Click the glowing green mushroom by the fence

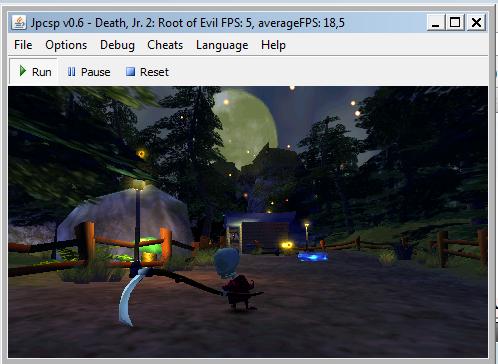[147, 248]
